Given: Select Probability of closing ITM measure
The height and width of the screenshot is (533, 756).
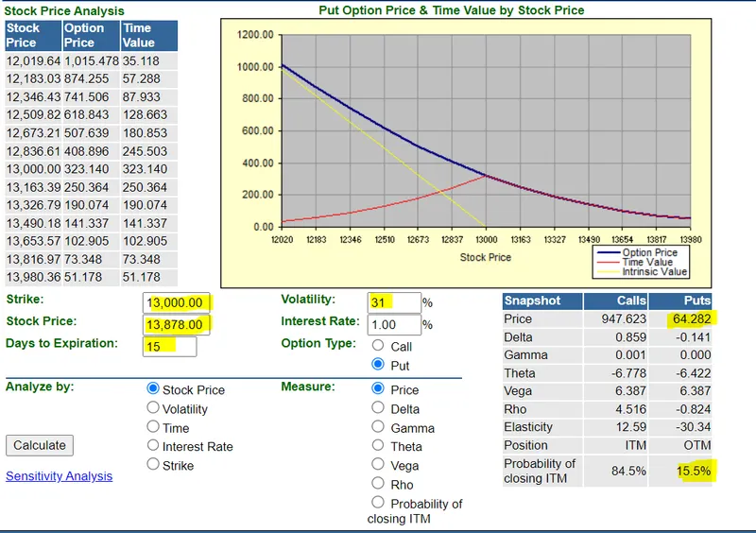Looking at the screenshot, I should 379,503.
